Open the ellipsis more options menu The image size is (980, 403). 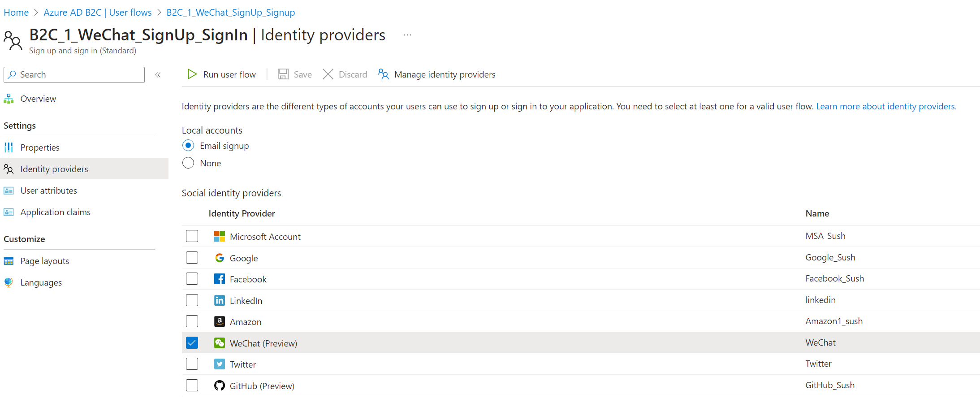click(x=407, y=35)
